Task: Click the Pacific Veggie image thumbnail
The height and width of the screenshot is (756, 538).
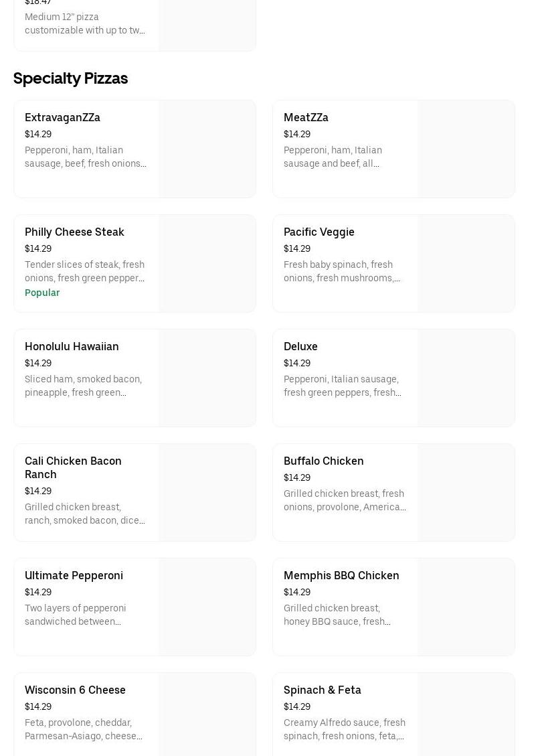Action: click(x=466, y=263)
